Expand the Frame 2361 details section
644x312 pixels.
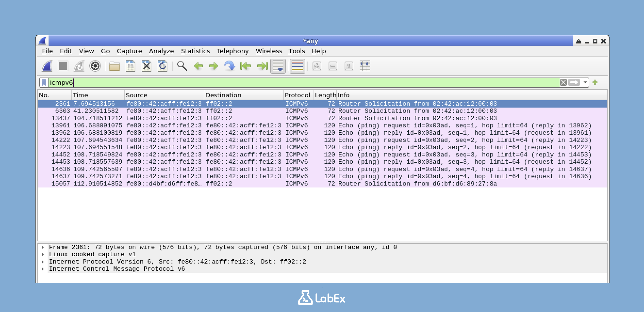[42, 247]
